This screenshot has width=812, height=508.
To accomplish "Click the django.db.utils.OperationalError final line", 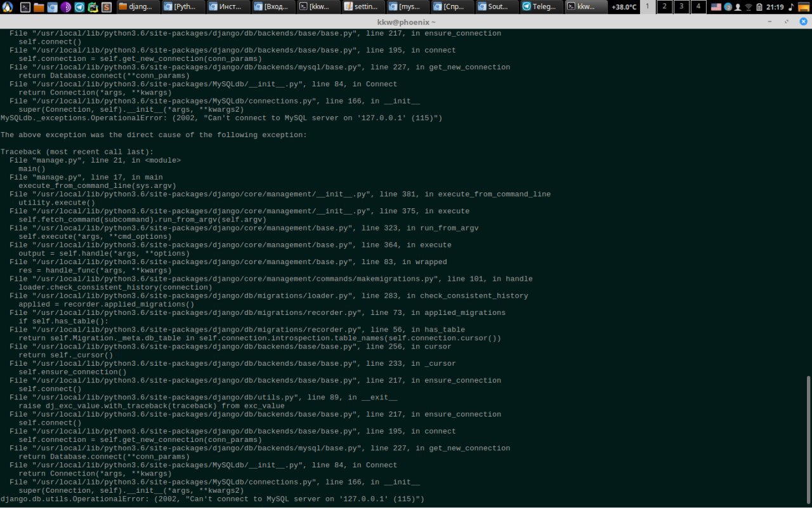I will [213, 499].
